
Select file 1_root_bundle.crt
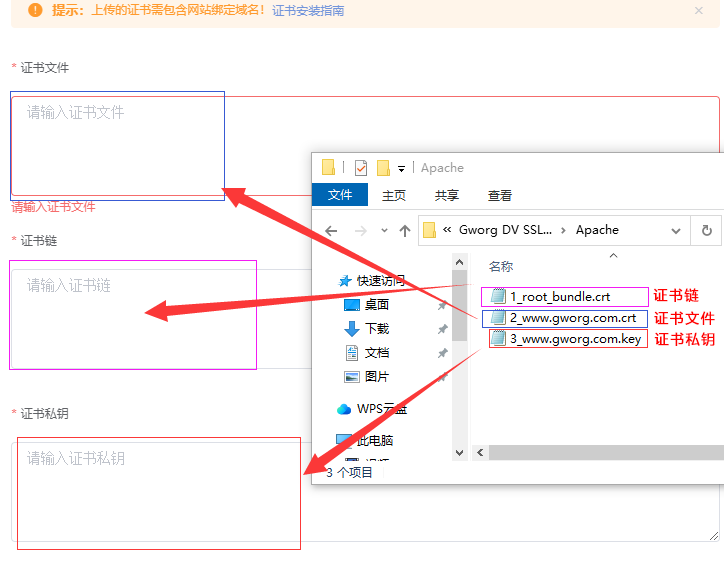coord(560,296)
